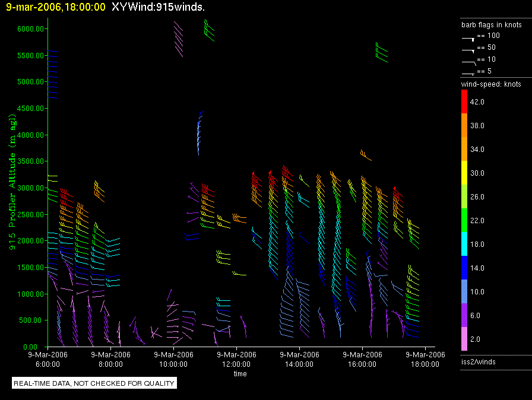Viewport: 532px width, 400px height.
Task: Click the pink 2.0 knots color band
Action: [464, 339]
